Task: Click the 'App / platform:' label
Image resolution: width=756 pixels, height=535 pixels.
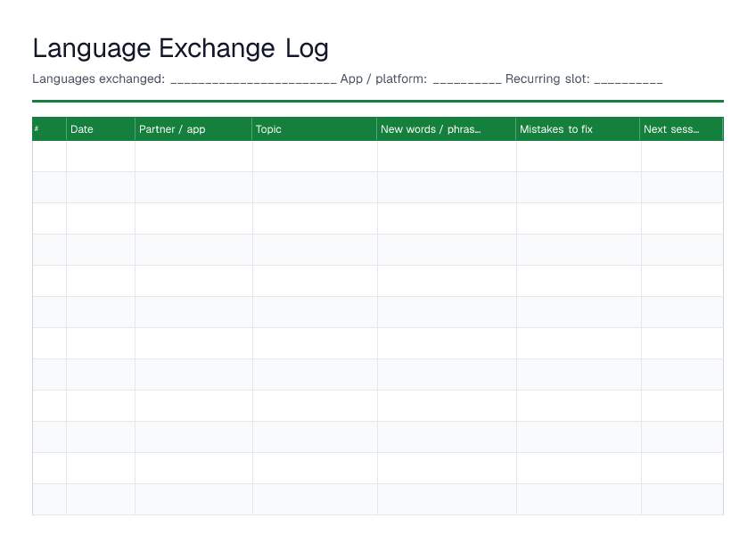Action: [x=383, y=78]
